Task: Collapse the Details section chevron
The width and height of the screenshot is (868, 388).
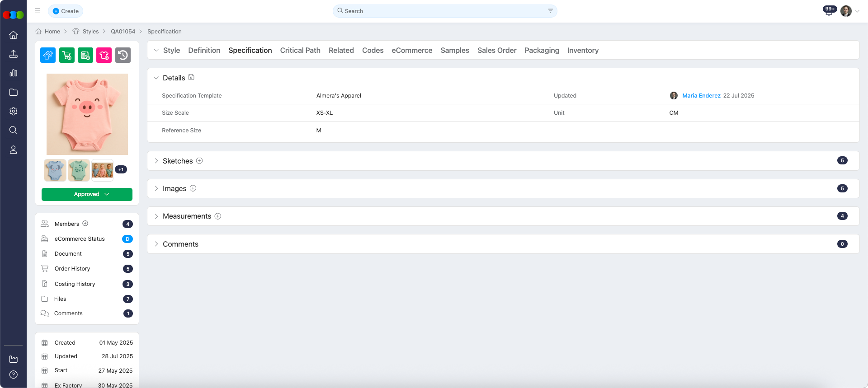Action: pos(156,78)
